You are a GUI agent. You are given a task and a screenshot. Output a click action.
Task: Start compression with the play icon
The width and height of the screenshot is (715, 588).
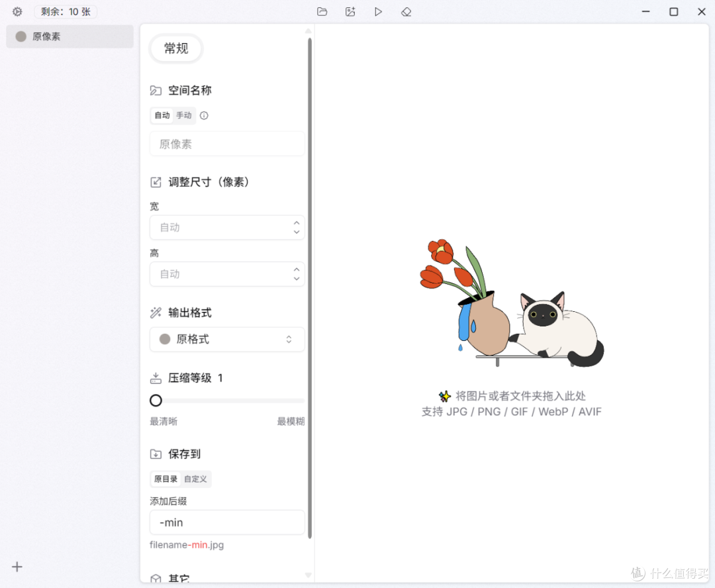pyautogui.click(x=378, y=12)
